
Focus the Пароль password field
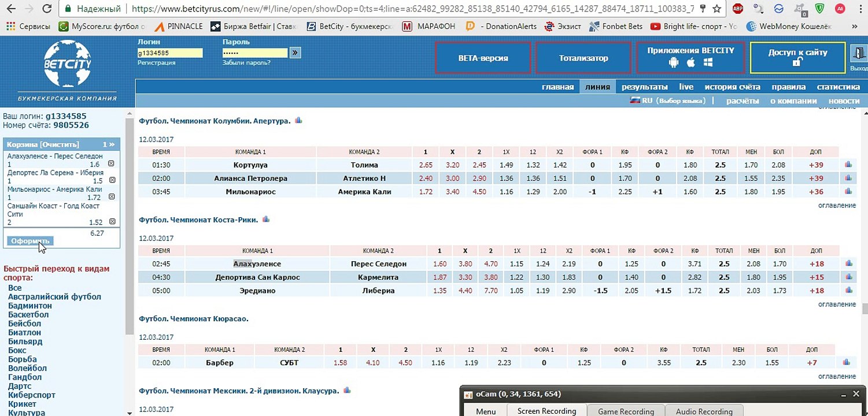[x=255, y=53]
